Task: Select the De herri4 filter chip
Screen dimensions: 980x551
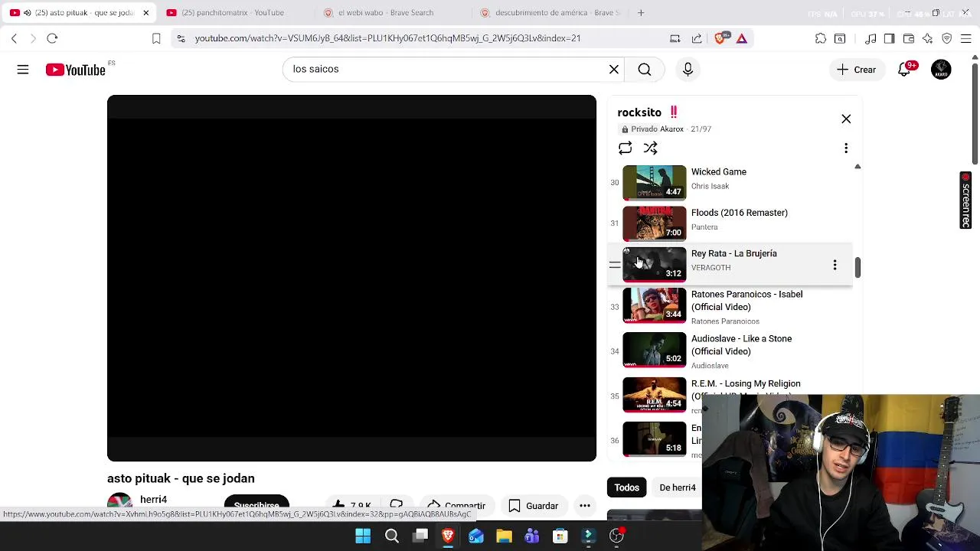Action: point(678,487)
